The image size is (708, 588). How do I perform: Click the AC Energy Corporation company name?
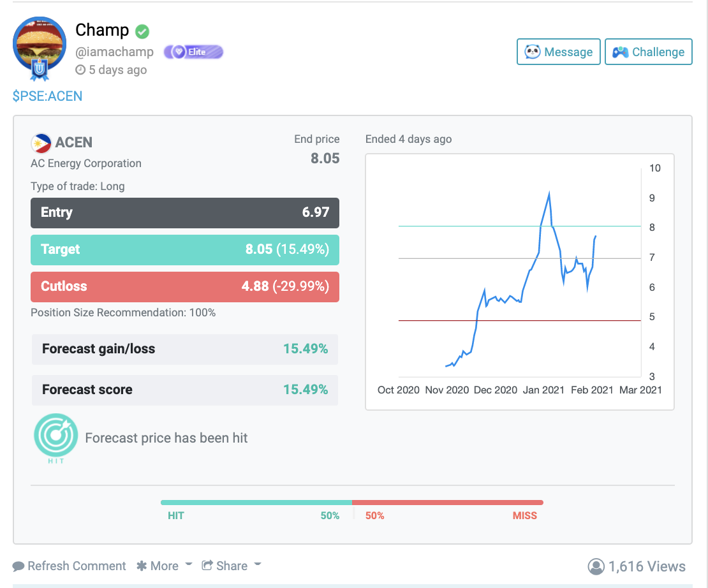tap(86, 163)
